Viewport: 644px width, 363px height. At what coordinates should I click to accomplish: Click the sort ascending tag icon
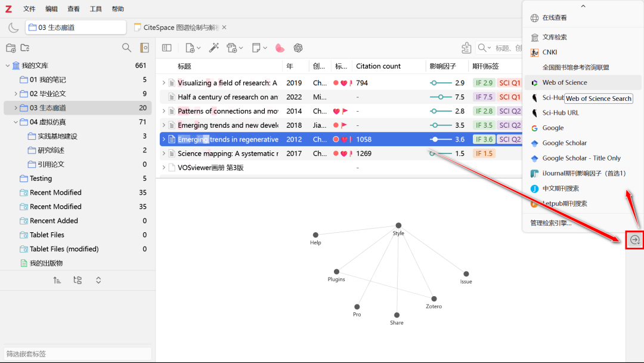point(57,280)
